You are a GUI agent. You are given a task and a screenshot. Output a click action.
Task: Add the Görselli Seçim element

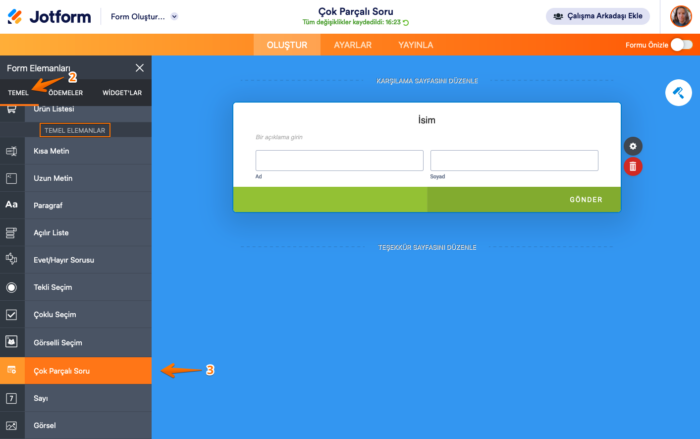click(x=88, y=343)
